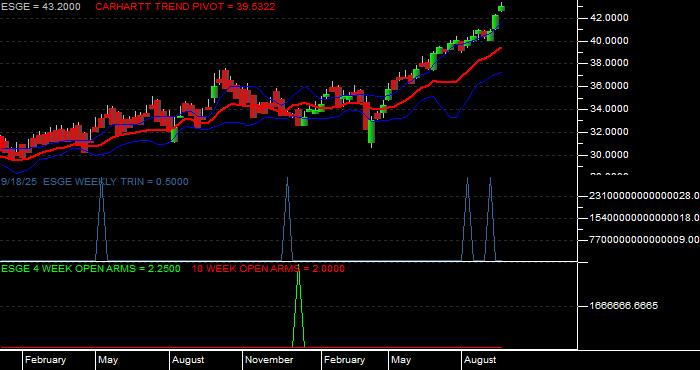Click the first May label on the time axis
This screenshot has height=370, width=700.
(x=108, y=360)
